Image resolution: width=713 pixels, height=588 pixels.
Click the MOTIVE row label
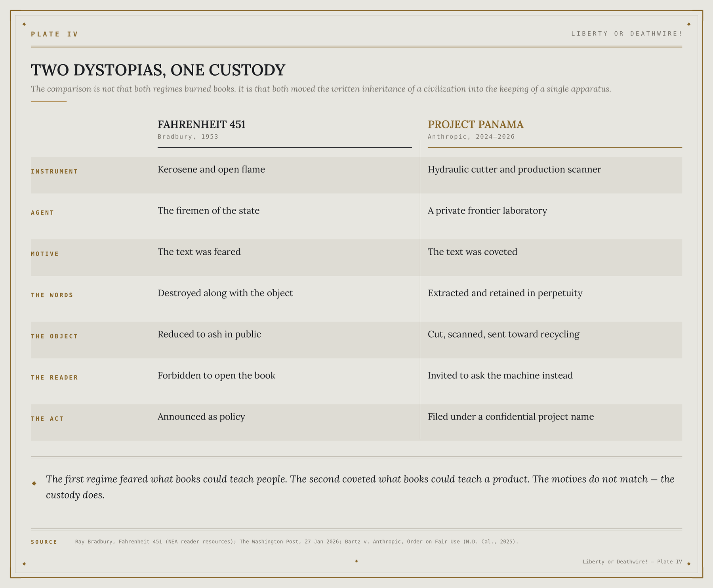point(45,254)
